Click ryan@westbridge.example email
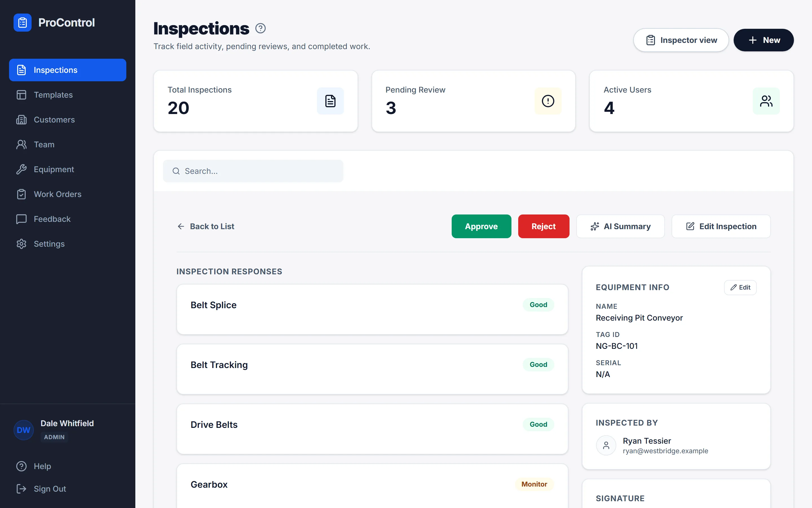Screen dimensions: 812x508 tap(665, 451)
